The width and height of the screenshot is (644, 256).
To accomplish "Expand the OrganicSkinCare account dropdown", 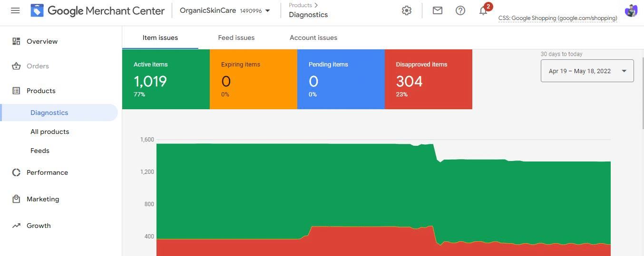I will coord(224,10).
